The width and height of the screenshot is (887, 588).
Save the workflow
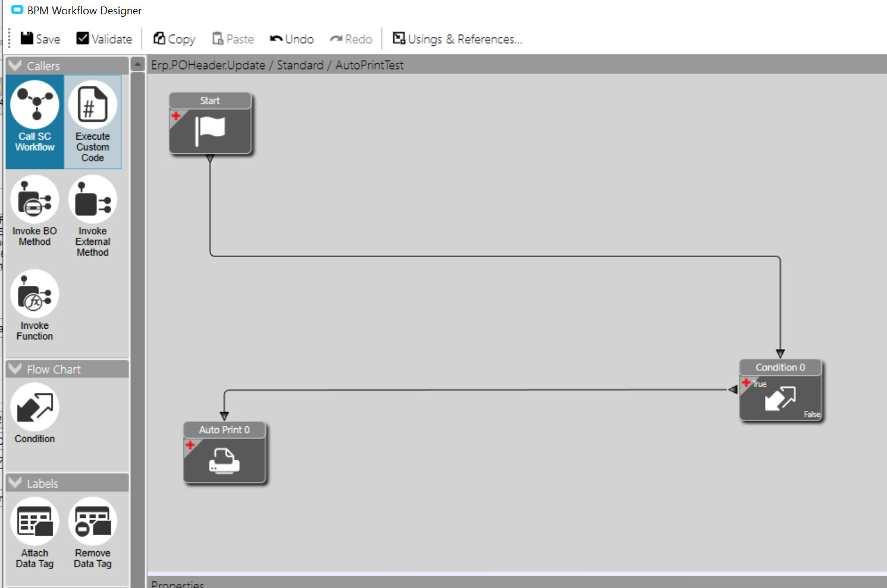point(40,39)
